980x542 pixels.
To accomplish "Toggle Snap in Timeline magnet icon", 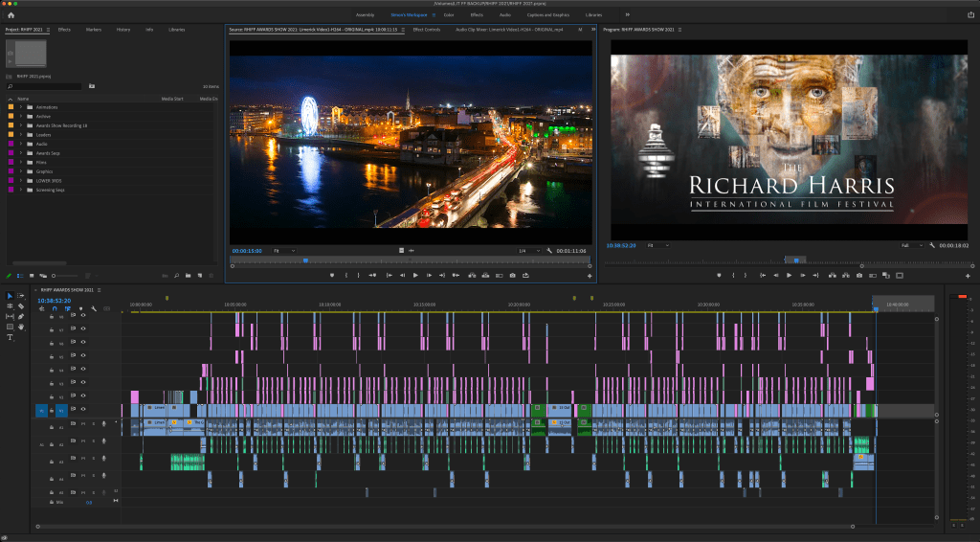I will [x=55, y=309].
